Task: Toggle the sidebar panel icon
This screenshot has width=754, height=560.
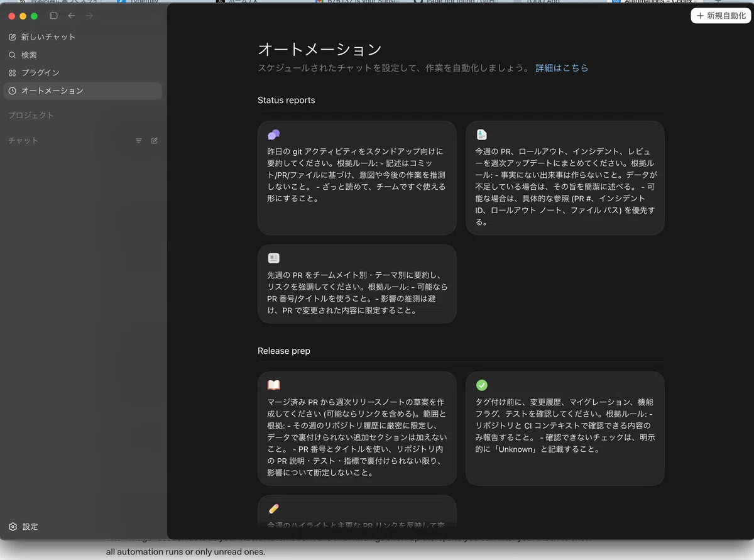Action: [x=53, y=16]
